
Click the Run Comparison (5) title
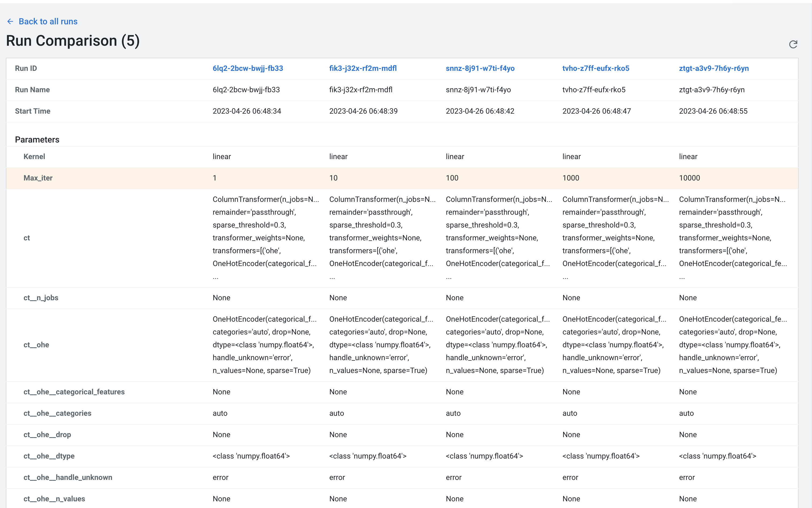tap(73, 41)
